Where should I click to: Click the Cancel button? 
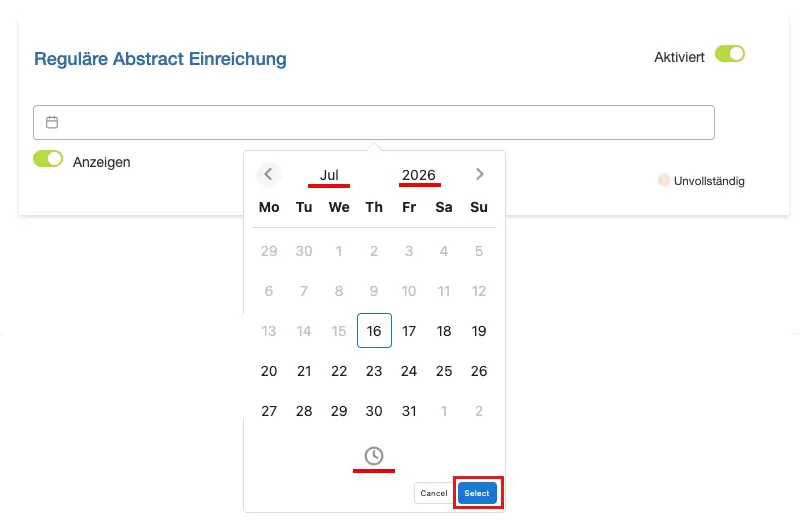(x=434, y=493)
